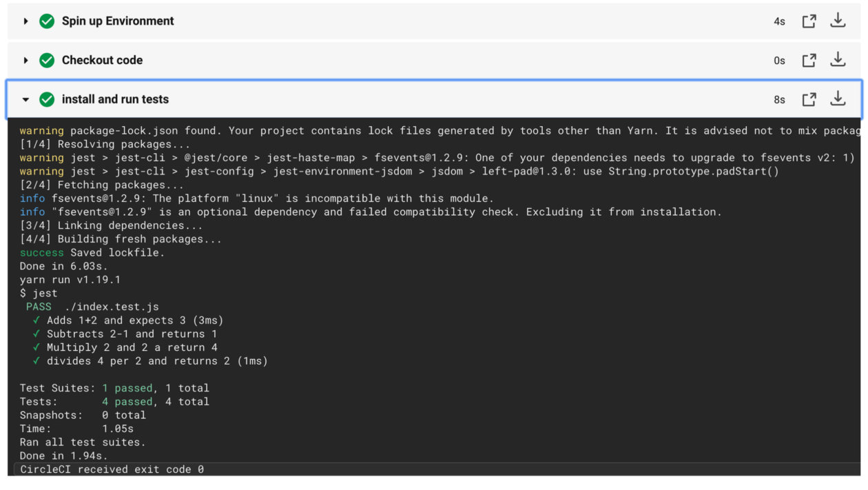Open install and run tests output in new tab
Viewport: 868px width, 490px height.
pyautogui.click(x=809, y=100)
